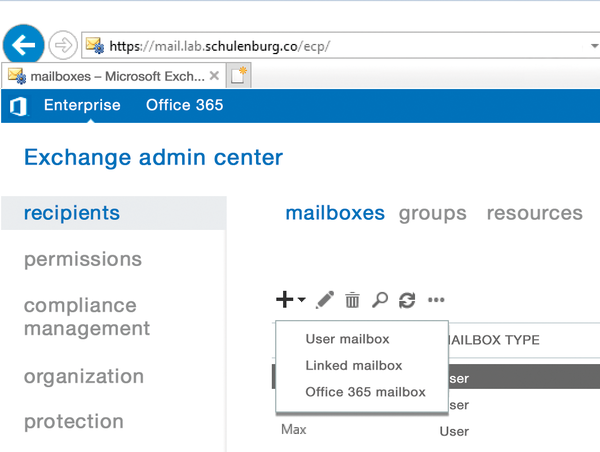Image resolution: width=600 pixels, height=452 pixels.
Task: Switch to the Office 365 tab
Action: (x=184, y=105)
